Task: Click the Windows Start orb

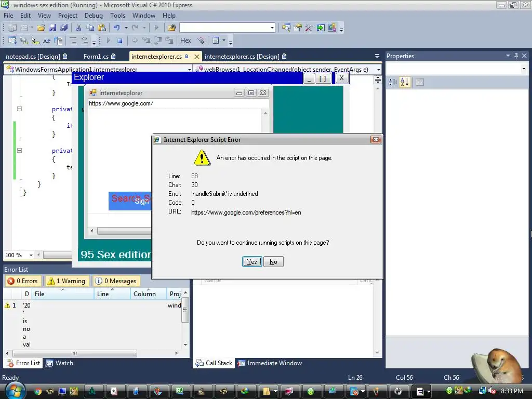Action: click(15, 391)
